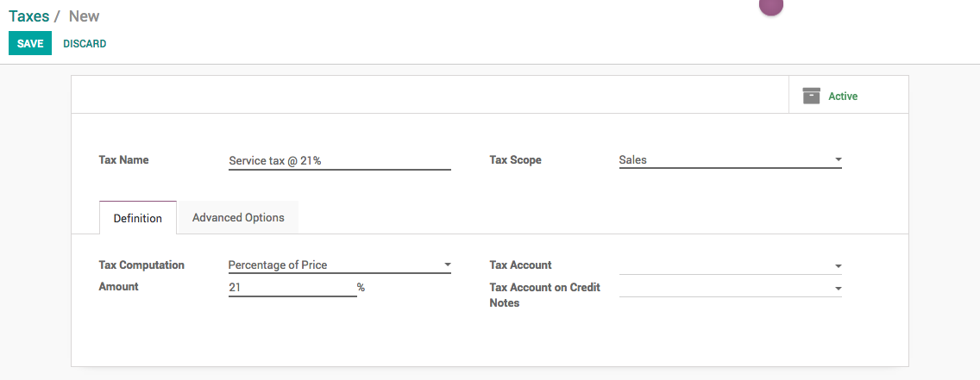Screen dimensions: 980x380
Task: Toggle the Active status text
Action: (x=842, y=97)
